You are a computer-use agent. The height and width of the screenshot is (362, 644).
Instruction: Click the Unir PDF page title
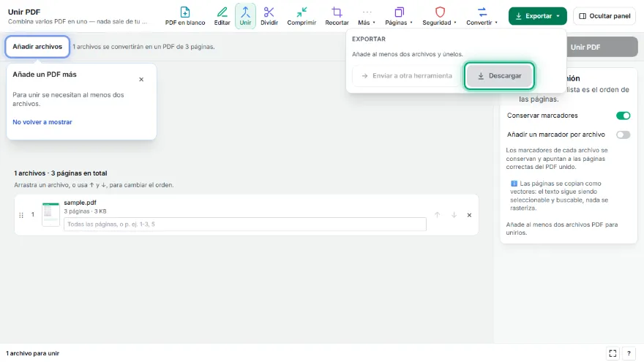(24, 12)
